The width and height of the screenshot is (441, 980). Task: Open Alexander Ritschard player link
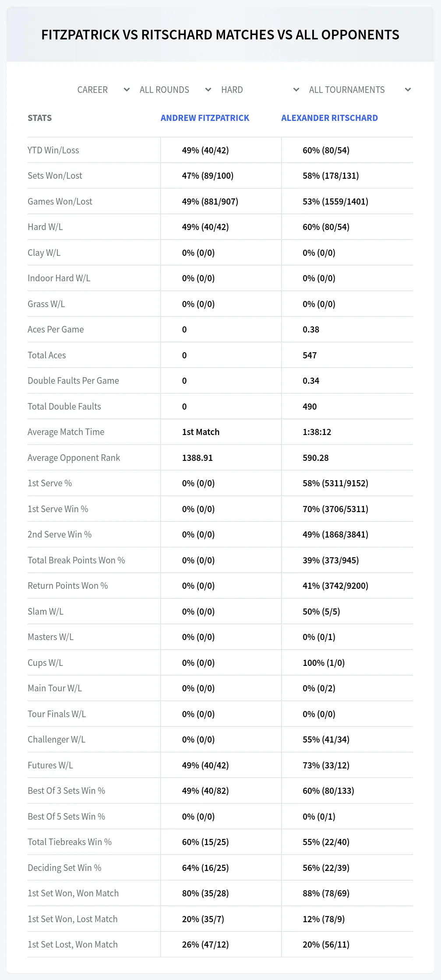click(x=329, y=118)
